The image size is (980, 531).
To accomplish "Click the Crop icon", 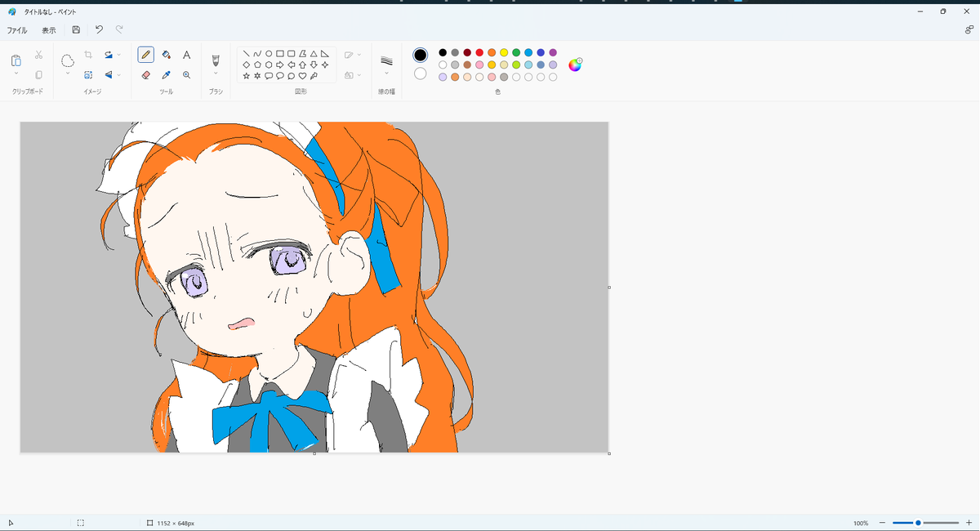I will coord(88,55).
